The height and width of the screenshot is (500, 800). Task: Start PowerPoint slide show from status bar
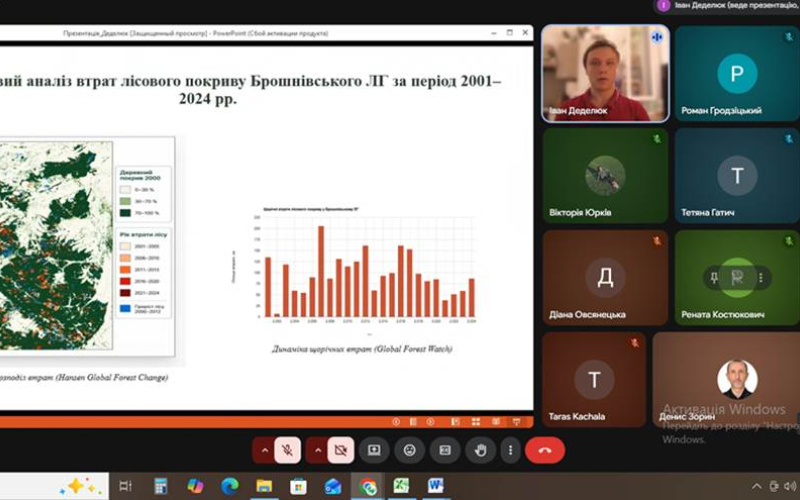click(516, 422)
